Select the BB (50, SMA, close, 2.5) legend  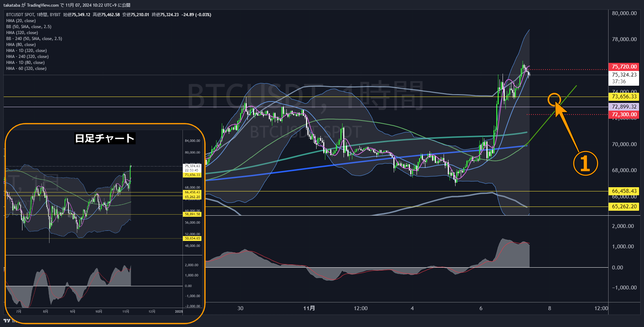pos(29,27)
